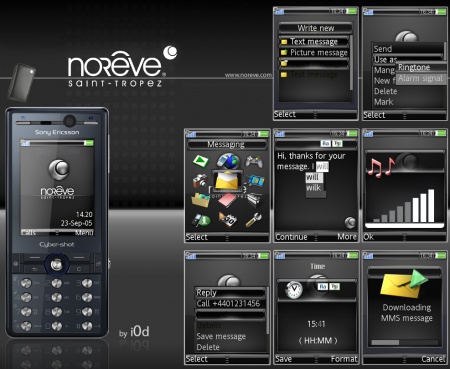Open the Camera icon in menu grid

[x=200, y=181]
